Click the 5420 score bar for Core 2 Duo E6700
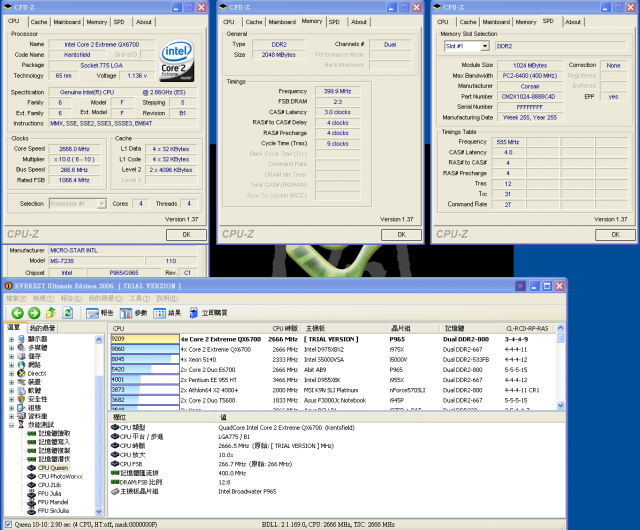This screenshot has width=640, height=530. coord(145,370)
